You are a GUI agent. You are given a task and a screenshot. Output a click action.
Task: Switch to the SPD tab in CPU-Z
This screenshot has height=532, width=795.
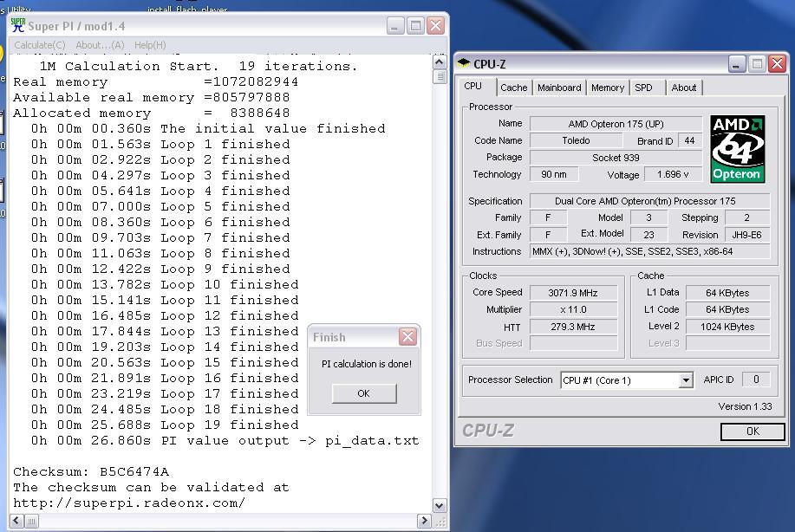[x=644, y=88]
